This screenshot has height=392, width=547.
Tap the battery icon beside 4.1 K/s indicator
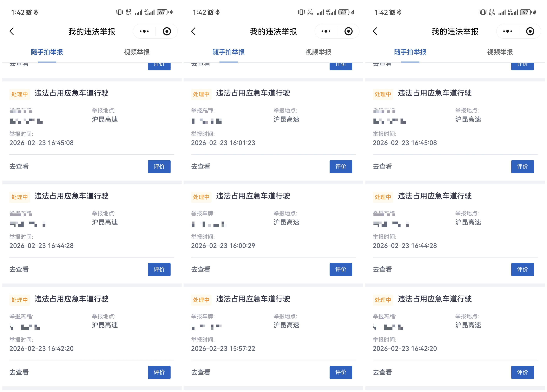pyautogui.click(x=344, y=12)
